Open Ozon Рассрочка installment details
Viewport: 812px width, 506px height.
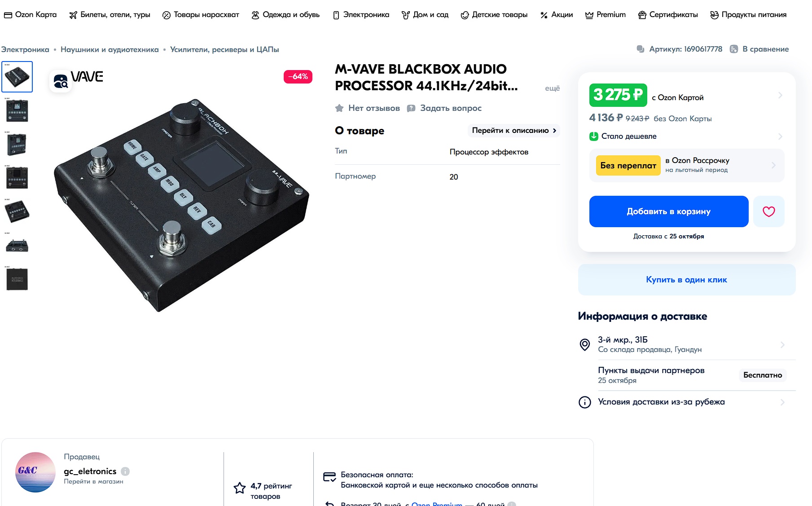coord(687,165)
